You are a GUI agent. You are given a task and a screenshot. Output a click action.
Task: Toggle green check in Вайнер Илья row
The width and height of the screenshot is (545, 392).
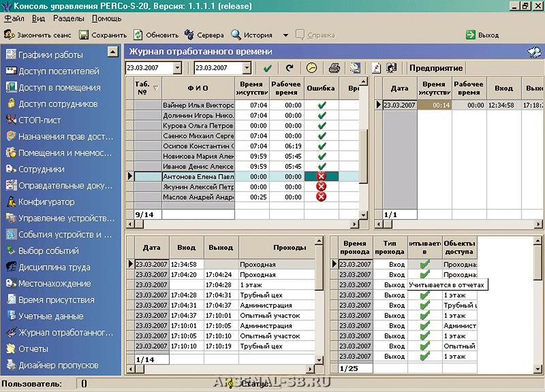click(x=322, y=105)
